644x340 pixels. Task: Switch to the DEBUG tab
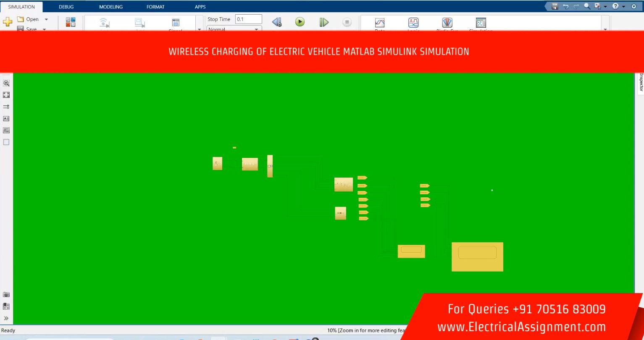click(x=66, y=7)
